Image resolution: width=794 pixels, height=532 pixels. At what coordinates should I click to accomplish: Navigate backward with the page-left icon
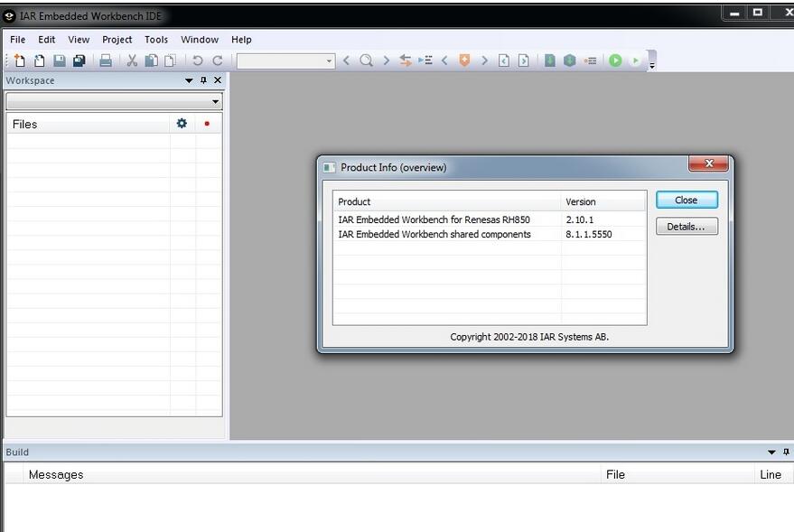504,61
